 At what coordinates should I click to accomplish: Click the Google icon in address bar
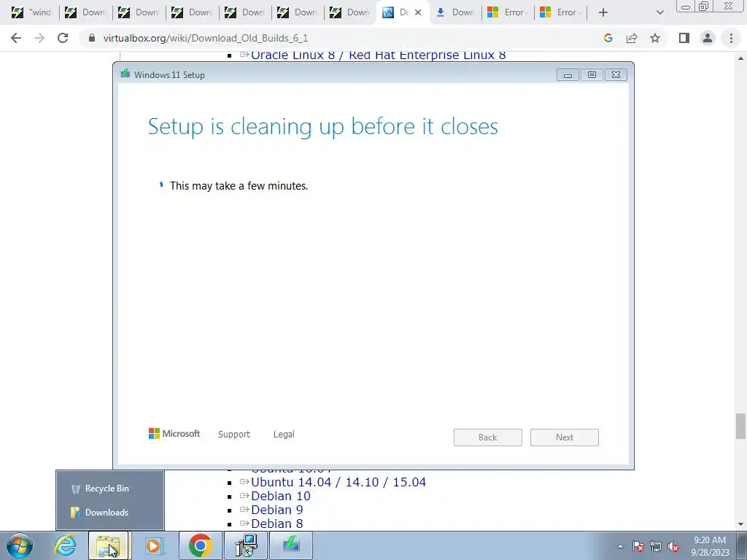608,38
